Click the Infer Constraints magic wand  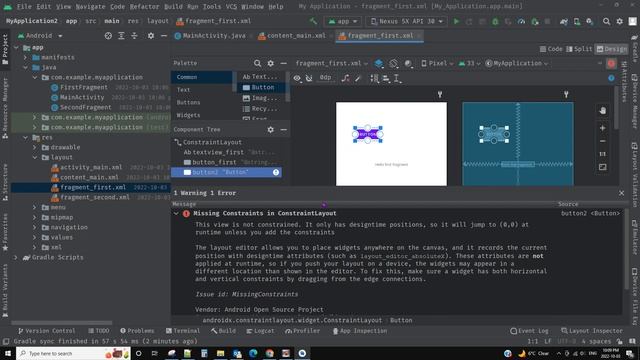(x=358, y=78)
